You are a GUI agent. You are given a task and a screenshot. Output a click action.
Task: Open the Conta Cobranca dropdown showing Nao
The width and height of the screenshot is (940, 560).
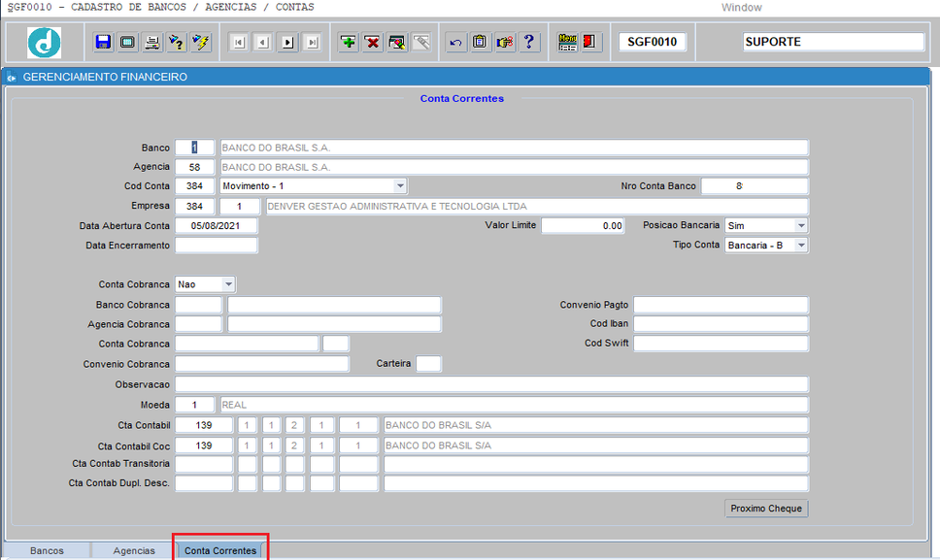(228, 284)
